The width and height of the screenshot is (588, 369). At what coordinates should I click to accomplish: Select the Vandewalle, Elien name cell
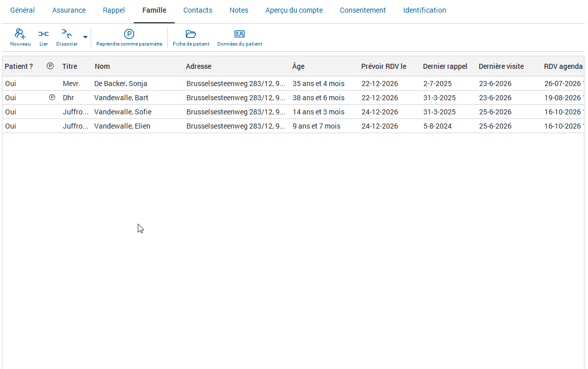[122, 126]
